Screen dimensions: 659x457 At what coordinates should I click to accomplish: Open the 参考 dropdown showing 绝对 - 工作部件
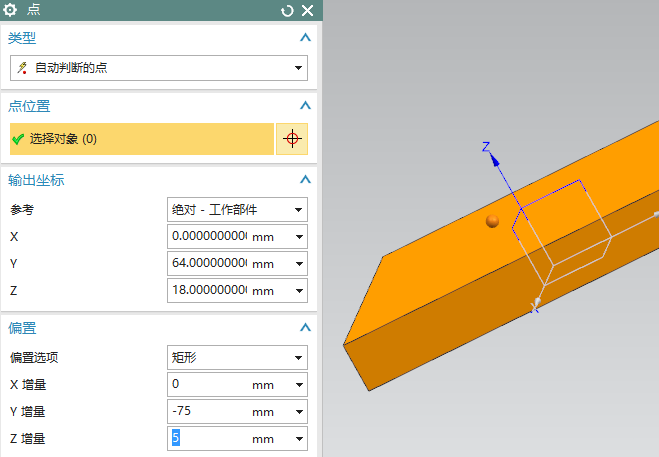click(x=298, y=210)
